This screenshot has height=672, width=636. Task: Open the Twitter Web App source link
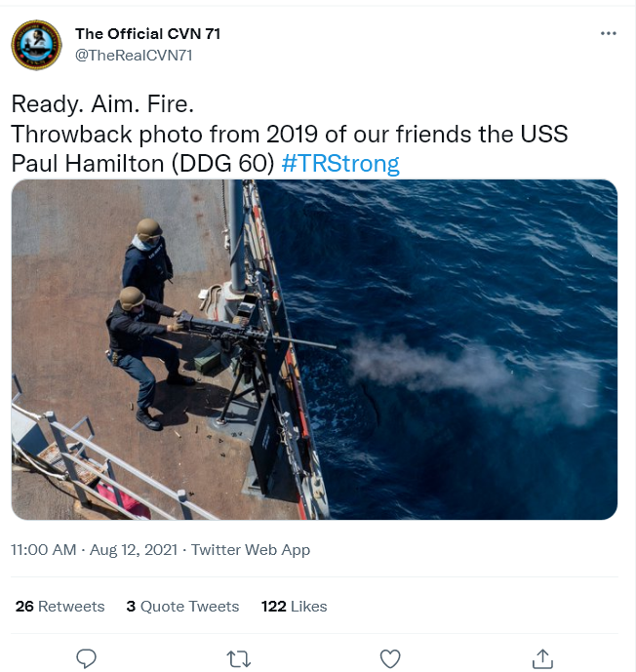coord(251,549)
